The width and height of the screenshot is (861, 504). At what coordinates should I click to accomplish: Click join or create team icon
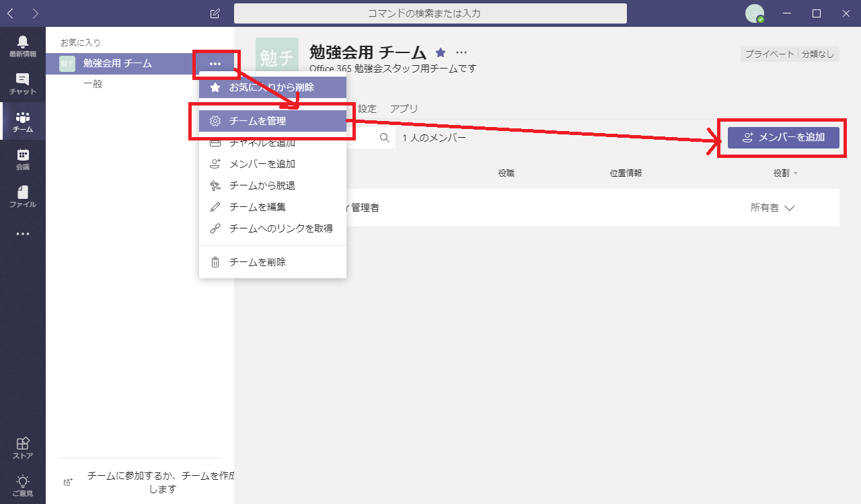(x=68, y=482)
